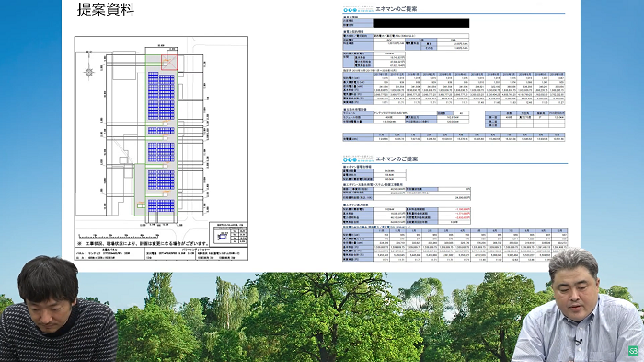The width and height of the screenshot is (644, 362).
Task: Select the largest top solar panel array
Action: (x=161, y=96)
